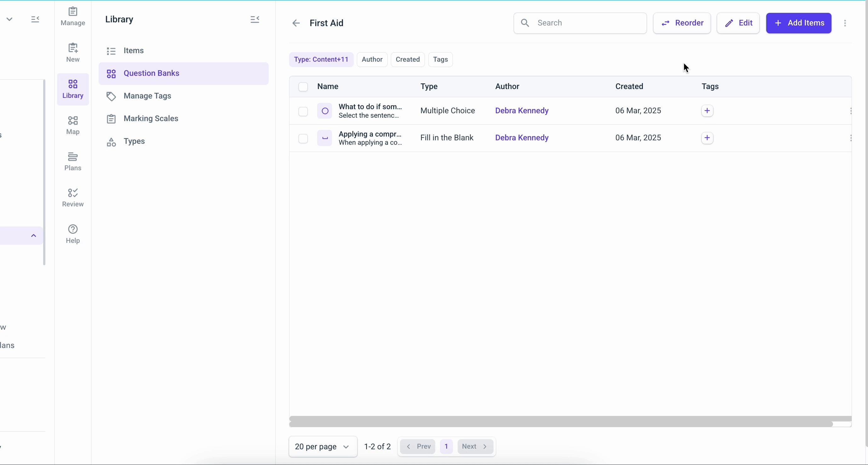868x465 pixels.
Task: Click the Reorder button
Action: pyautogui.click(x=682, y=23)
